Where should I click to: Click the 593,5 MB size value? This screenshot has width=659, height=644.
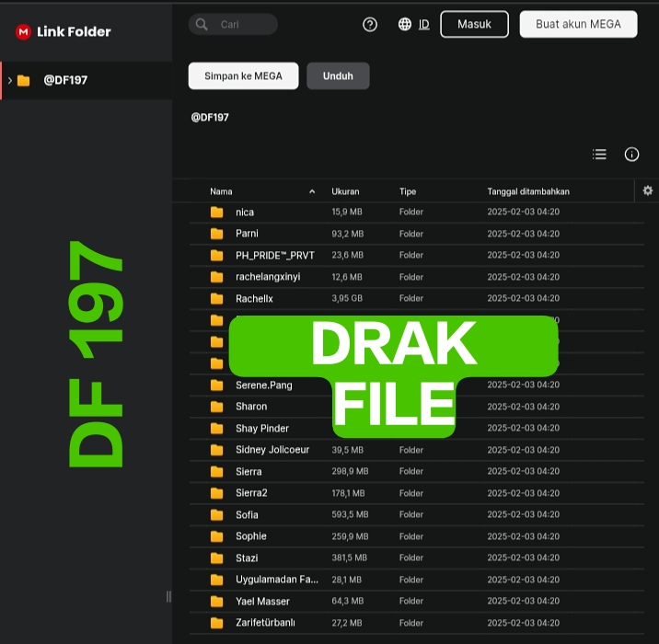(x=350, y=514)
